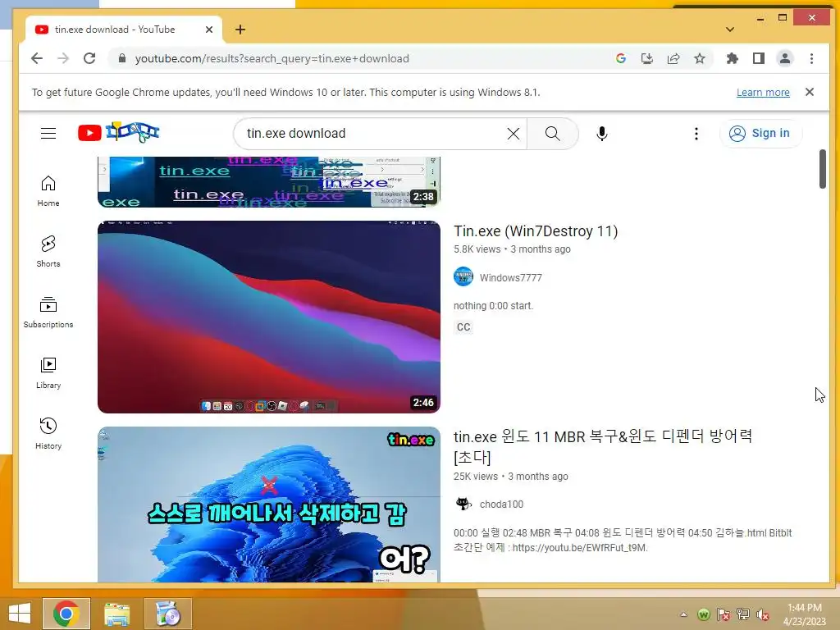The image size is (840, 630).
Task: Click the green W tray icon
Action: 704,614
